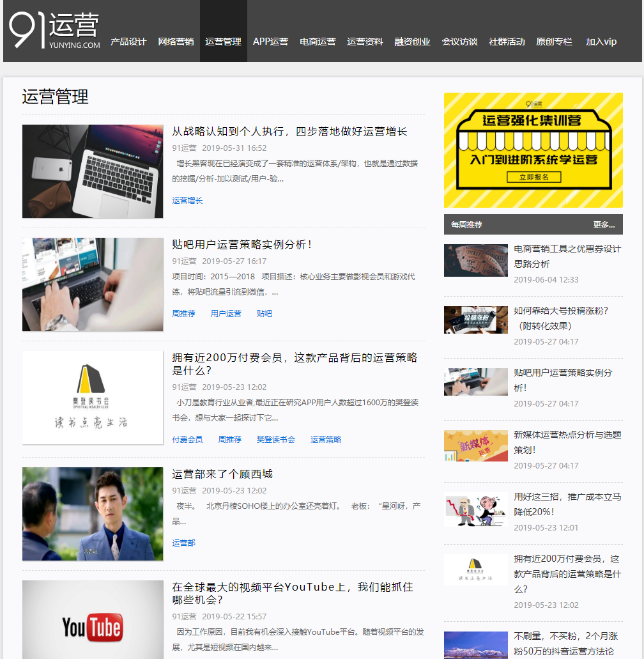Open the hands typing on laptop thumbnail in main list
Viewport: 644px width, 659px height.
(x=93, y=284)
